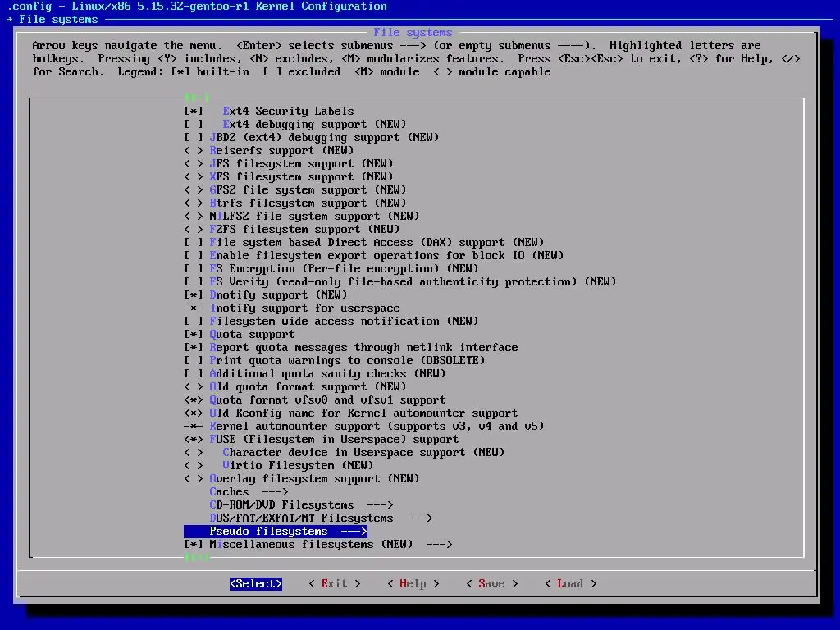Viewport: 840px width, 630px height.
Task: Toggle JBD2 (ext4) debugging support
Action: pyautogui.click(x=311, y=137)
